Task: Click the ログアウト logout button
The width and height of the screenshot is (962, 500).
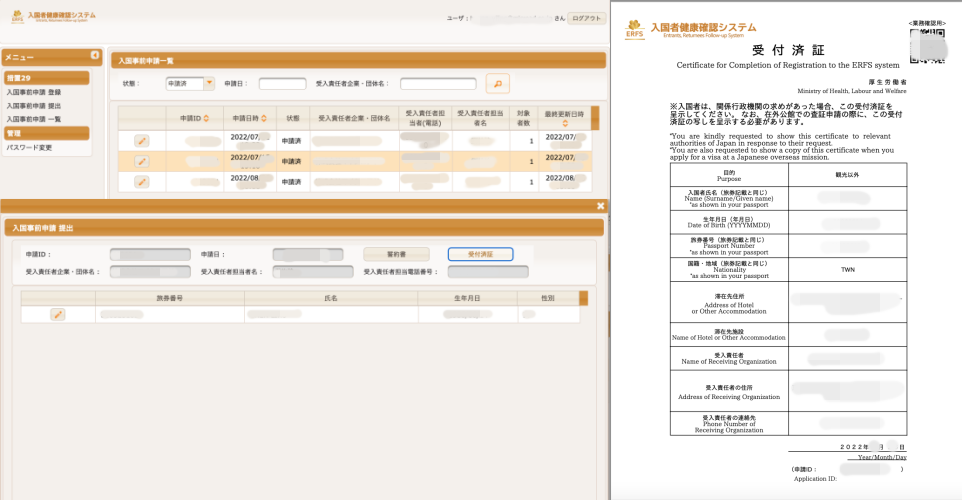Action: coord(586,18)
